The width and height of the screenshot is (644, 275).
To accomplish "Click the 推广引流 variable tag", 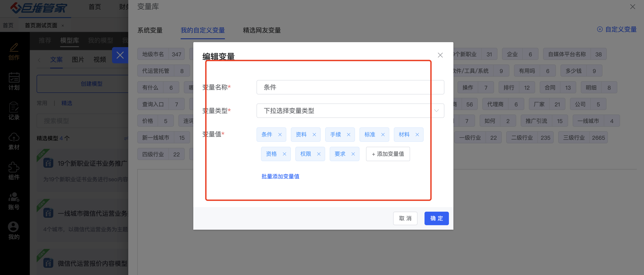I will click(x=544, y=121).
